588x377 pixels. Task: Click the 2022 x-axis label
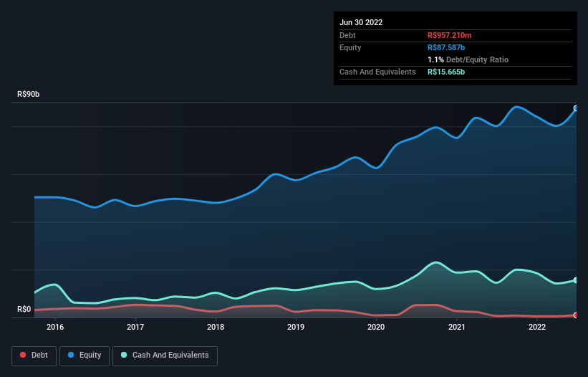pos(537,327)
